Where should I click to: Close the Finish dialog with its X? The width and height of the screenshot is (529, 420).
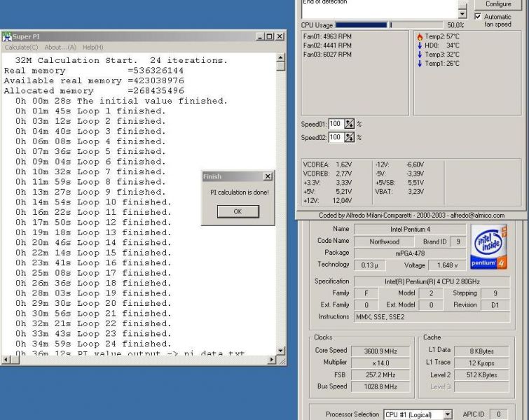(x=268, y=176)
